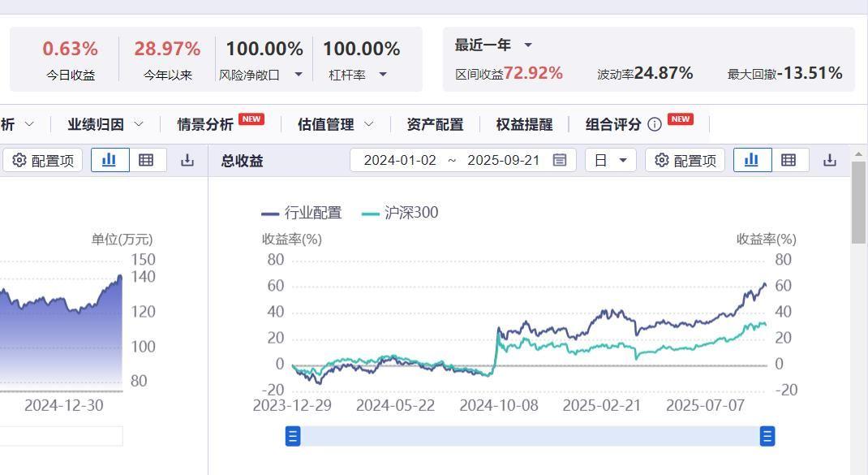Click the left panel table view icon
This screenshot has width=868, height=475.
point(146,160)
